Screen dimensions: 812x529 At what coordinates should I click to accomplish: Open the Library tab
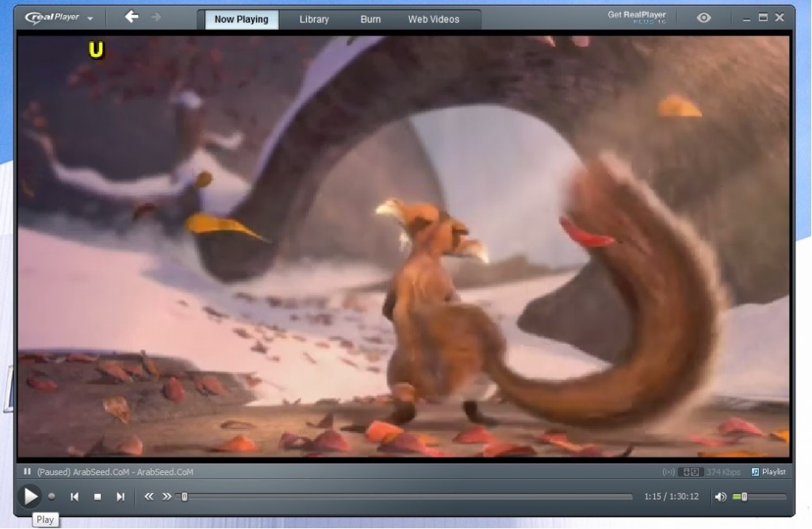click(x=314, y=19)
